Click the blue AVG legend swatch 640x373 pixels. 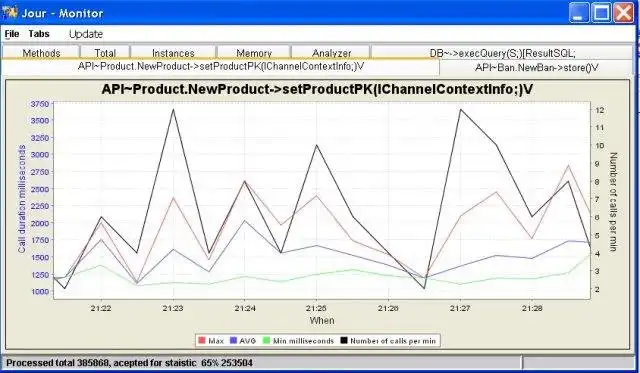coord(233,340)
